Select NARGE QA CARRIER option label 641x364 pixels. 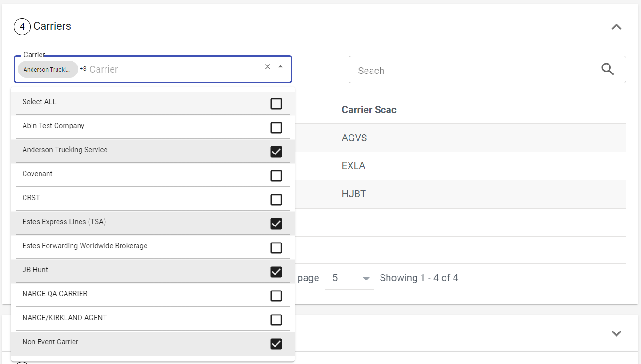click(x=55, y=294)
